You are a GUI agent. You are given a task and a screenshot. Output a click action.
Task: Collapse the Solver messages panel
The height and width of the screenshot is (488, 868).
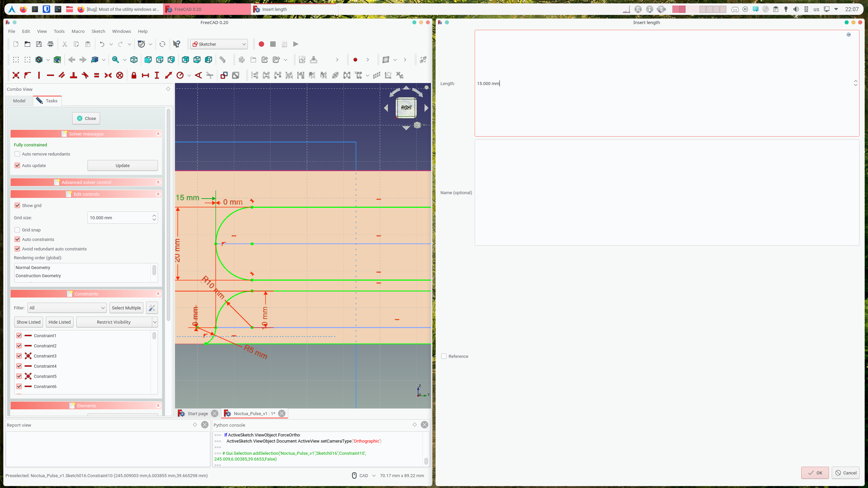tap(158, 134)
